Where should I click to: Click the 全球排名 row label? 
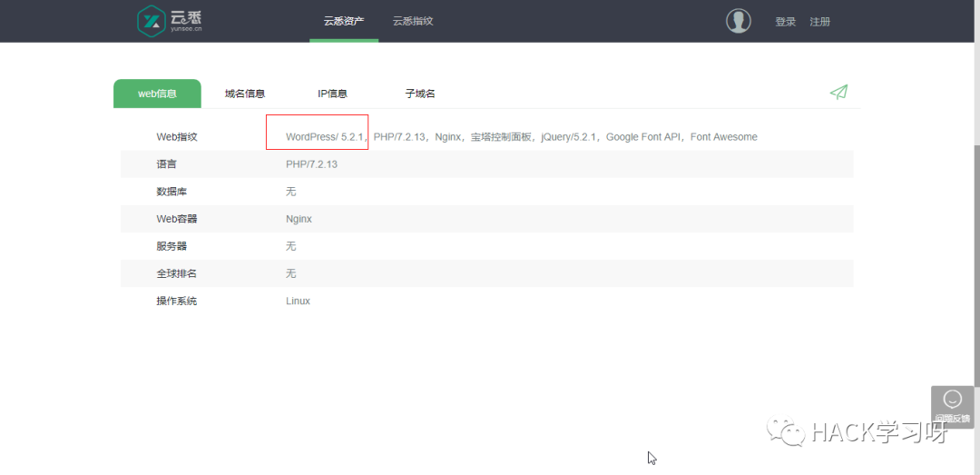pyautogui.click(x=177, y=273)
